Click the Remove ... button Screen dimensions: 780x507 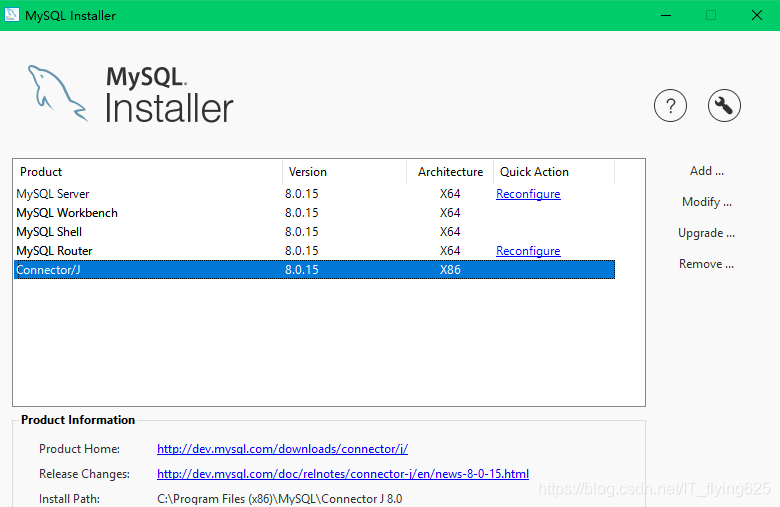pos(706,264)
